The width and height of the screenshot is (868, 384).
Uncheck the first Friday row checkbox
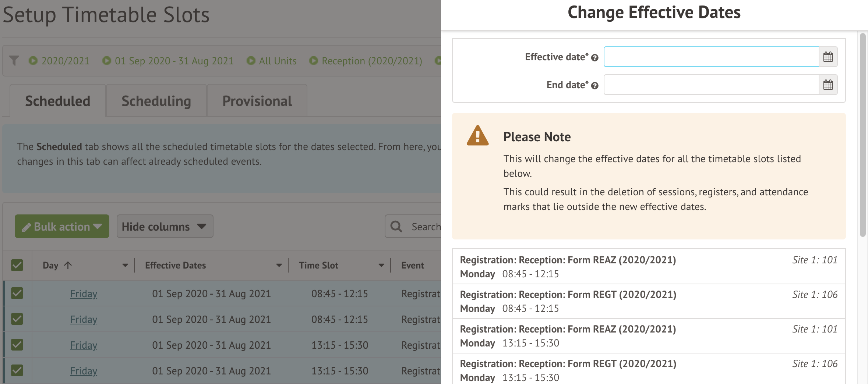point(17,294)
